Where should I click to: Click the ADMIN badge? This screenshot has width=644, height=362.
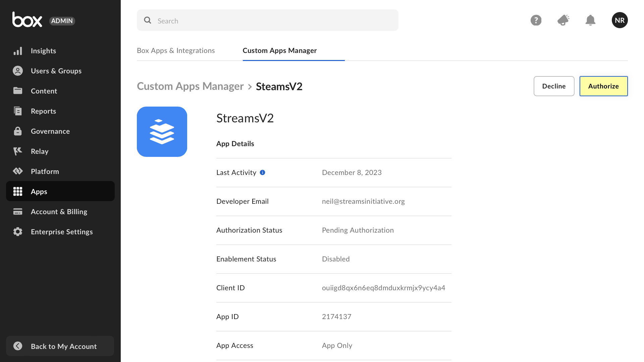pos(62,21)
